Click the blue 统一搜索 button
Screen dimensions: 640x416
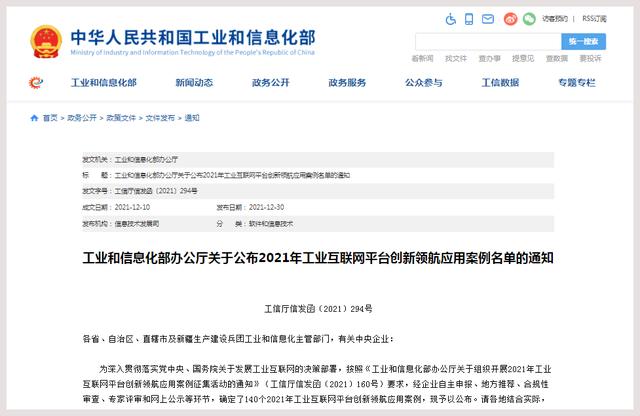(583, 42)
